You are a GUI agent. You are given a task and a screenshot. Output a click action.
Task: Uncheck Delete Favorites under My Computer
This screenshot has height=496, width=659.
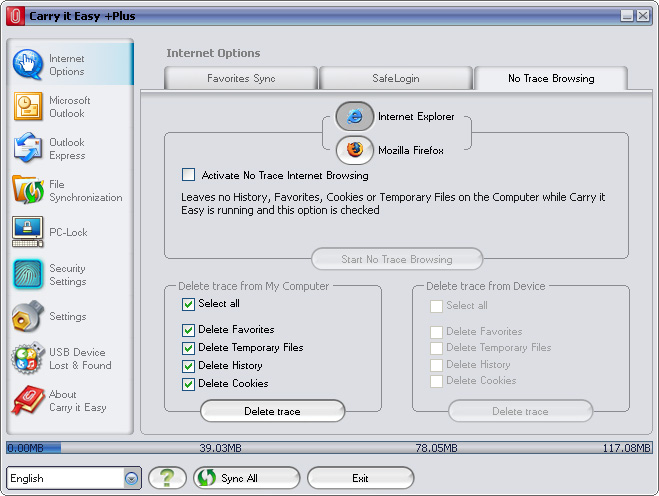point(188,330)
